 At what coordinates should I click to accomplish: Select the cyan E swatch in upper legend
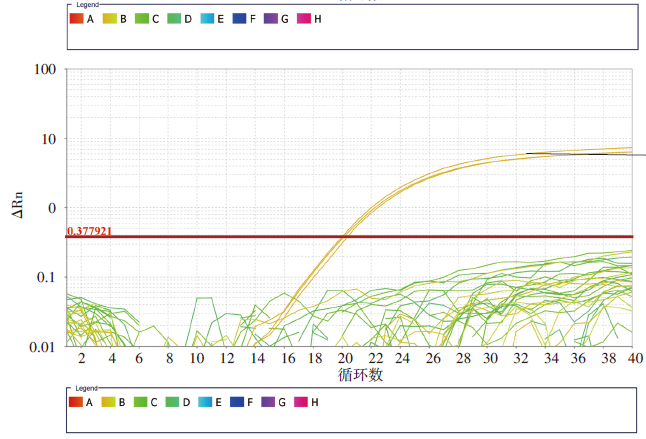coord(207,19)
